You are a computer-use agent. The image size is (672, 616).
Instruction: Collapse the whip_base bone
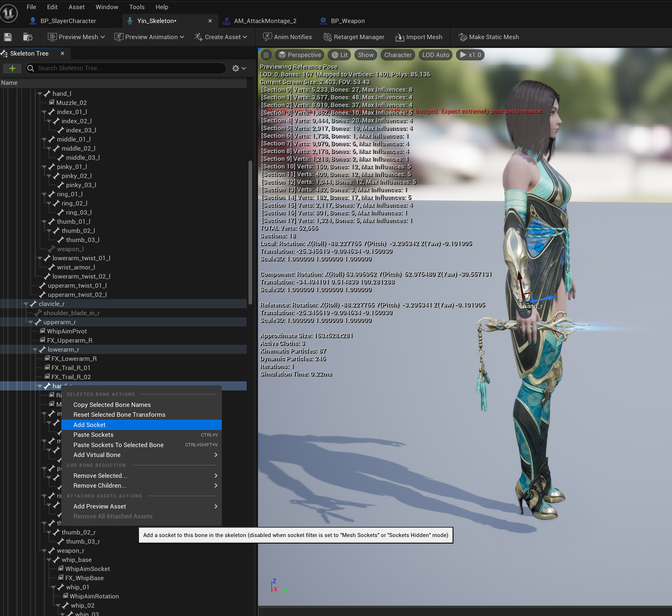[49, 560]
